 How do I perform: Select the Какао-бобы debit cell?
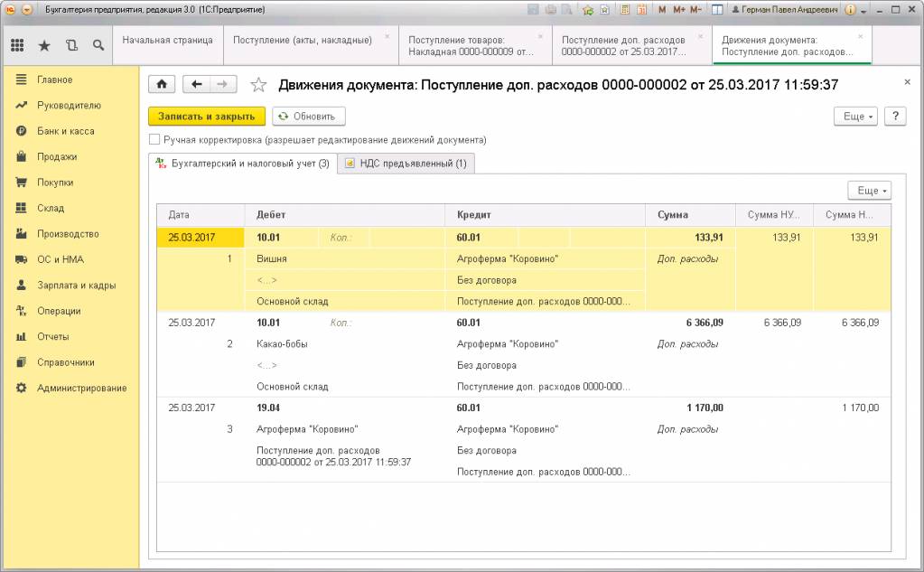point(345,343)
